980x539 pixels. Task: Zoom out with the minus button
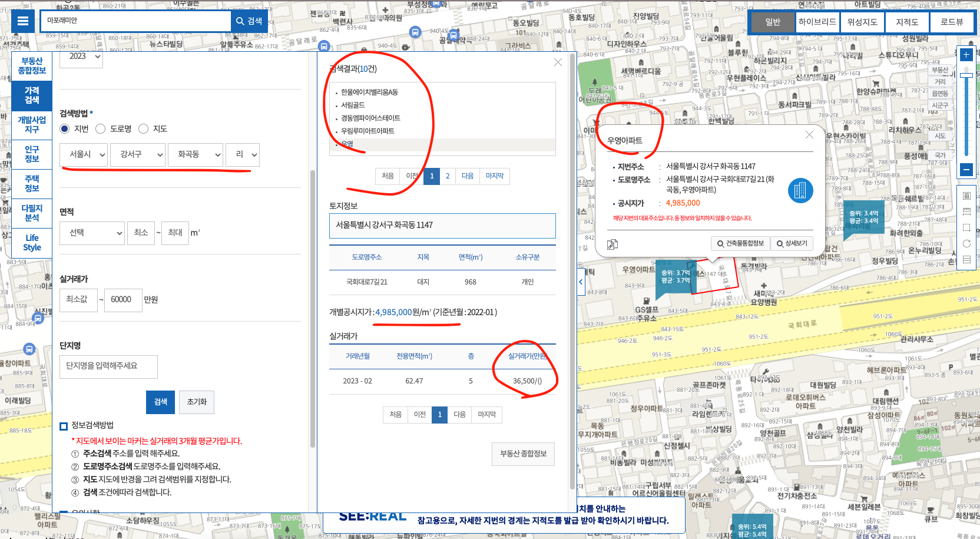[x=966, y=170]
